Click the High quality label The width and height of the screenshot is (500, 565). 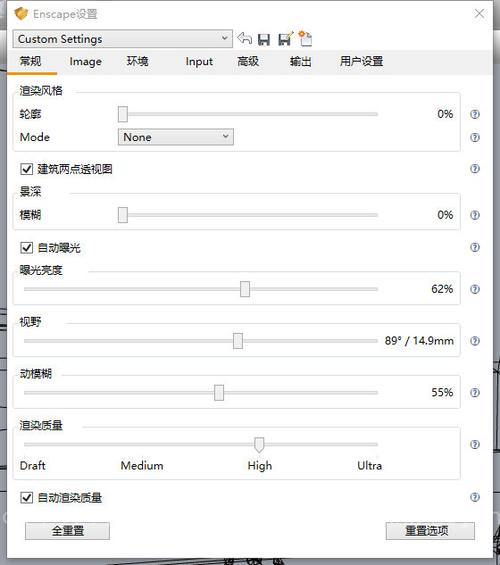click(260, 466)
